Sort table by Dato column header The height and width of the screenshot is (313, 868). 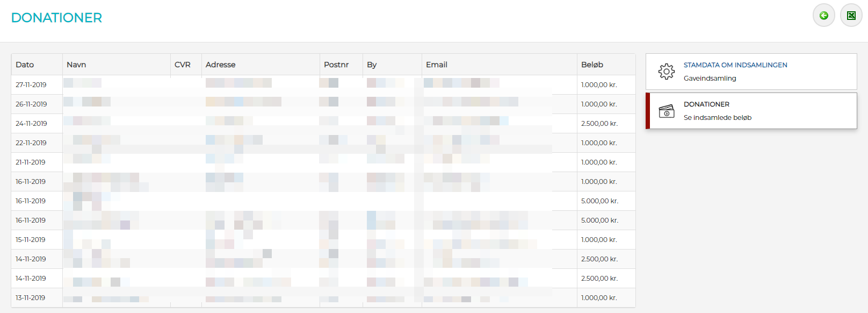click(x=25, y=65)
